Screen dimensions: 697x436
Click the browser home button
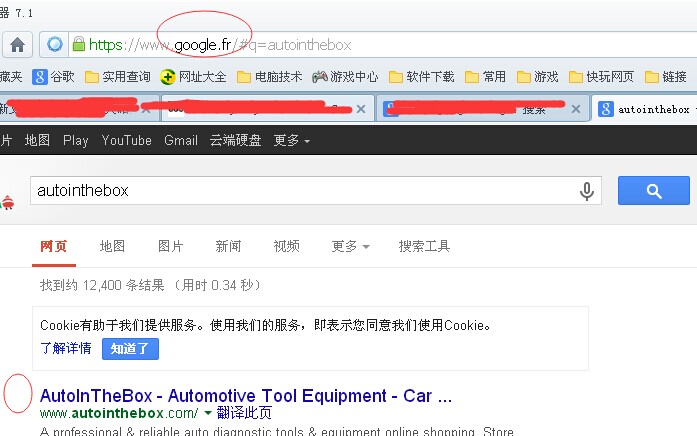pyautogui.click(x=18, y=44)
